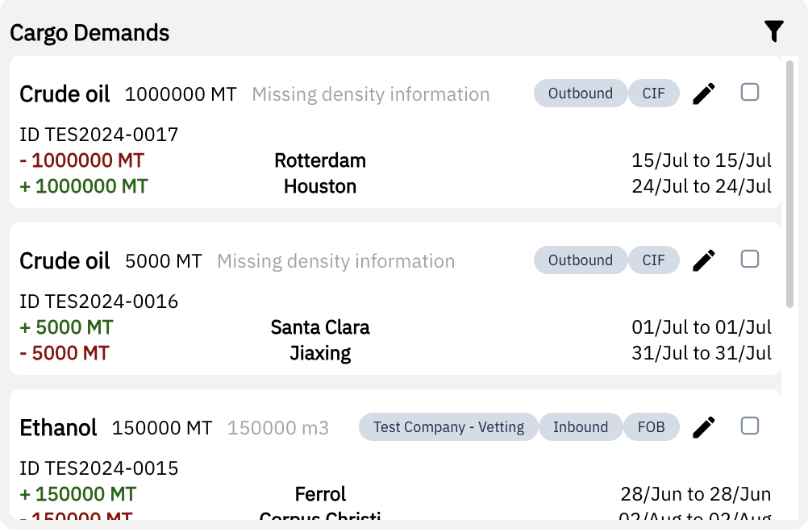Click CIF tag on the 5000 MT cargo
This screenshot has width=808, height=532.
pos(653,260)
